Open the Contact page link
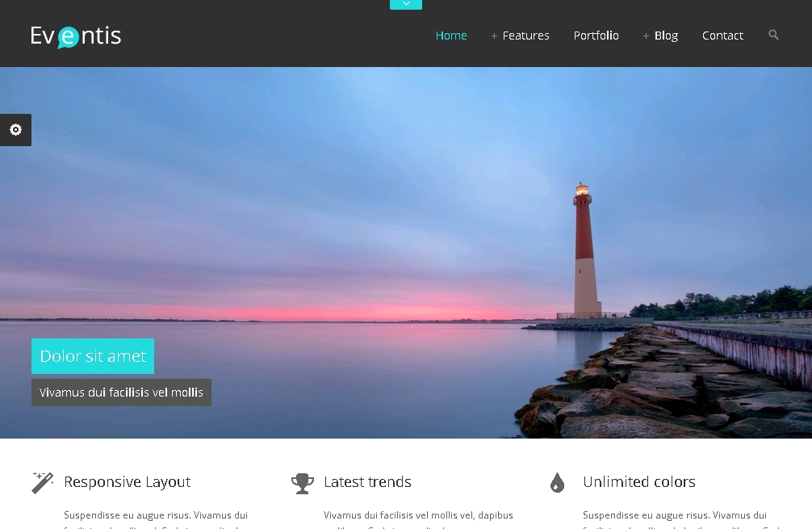 (x=722, y=36)
